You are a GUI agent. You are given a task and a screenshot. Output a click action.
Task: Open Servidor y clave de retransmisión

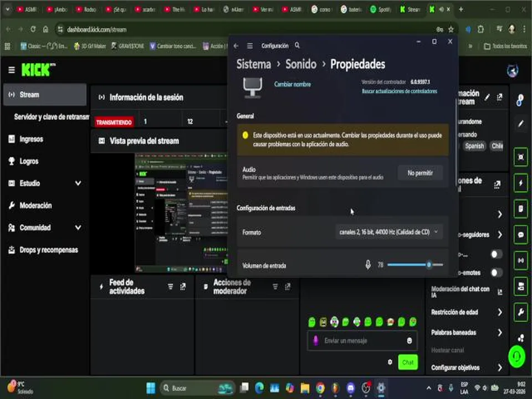point(52,117)
